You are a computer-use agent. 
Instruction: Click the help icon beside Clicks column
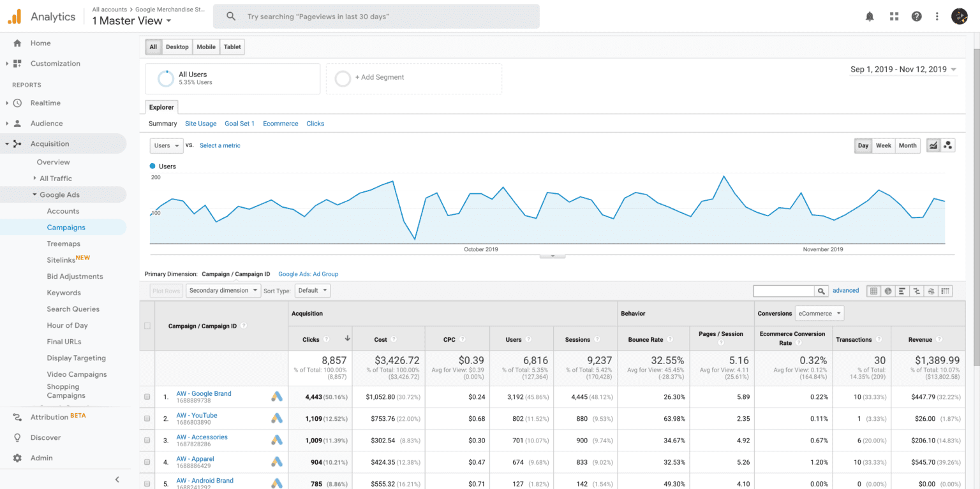click(x=326, y=339)
